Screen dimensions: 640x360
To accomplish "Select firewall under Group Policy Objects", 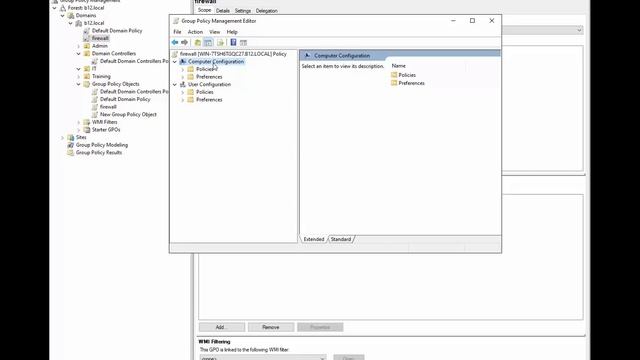I will coord(108,107).
